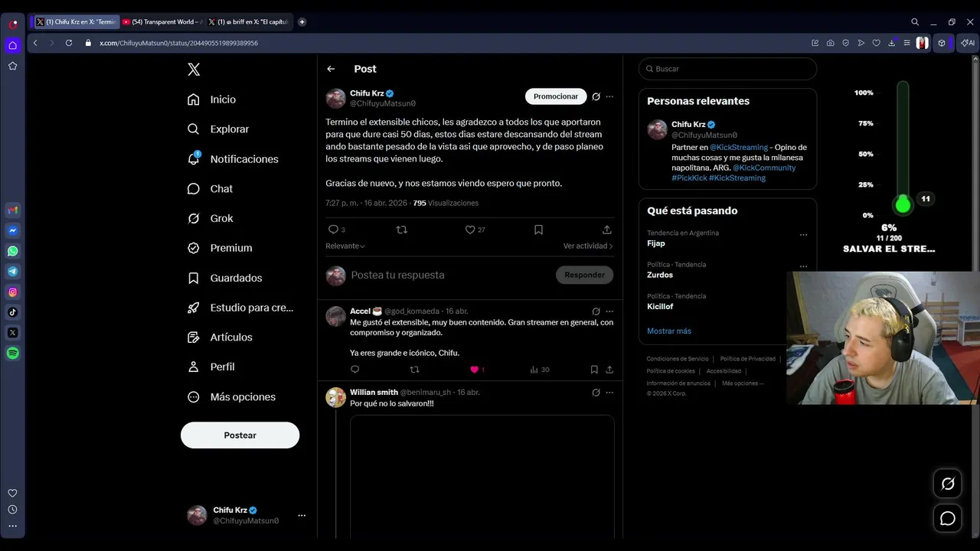
Task: Open the browser snapshot camera icon
Action: [x=831, y=43]
